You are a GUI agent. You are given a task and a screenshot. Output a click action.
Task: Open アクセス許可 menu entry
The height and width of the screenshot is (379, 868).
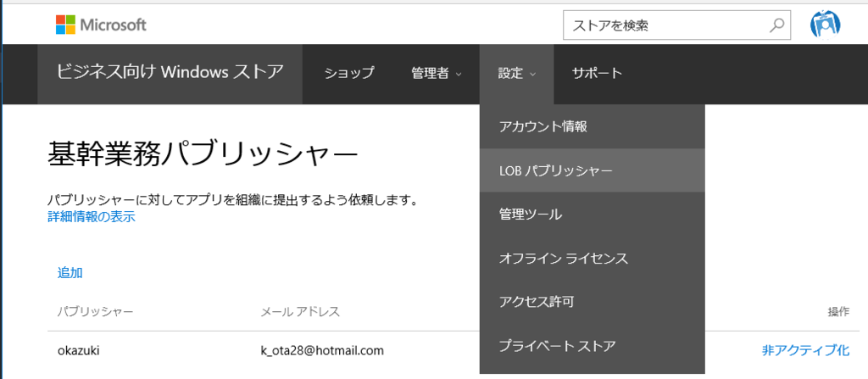tap(593, 302)
